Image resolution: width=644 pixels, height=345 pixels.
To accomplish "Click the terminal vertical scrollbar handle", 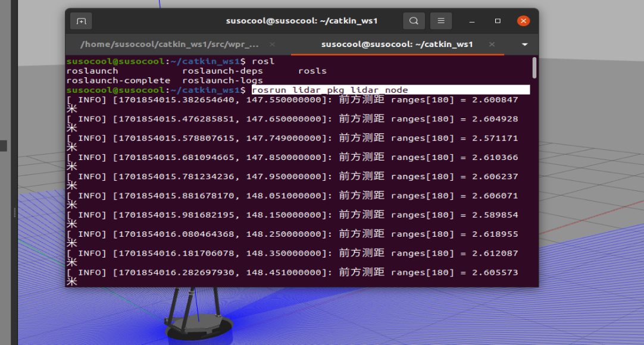I will pyautogui.click(x=534, y=68).
